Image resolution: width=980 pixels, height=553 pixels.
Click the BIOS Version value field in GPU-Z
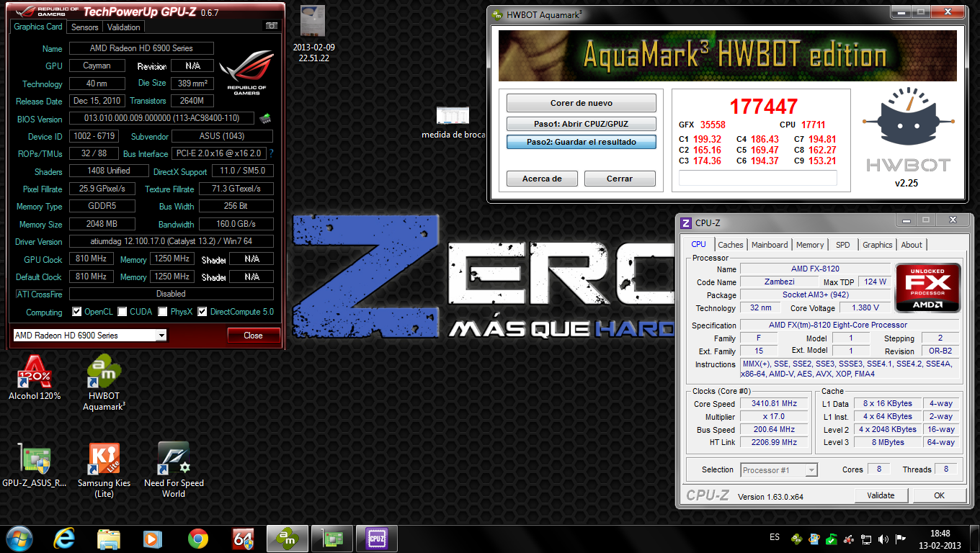pyautogui.click(x=162, y=119)
